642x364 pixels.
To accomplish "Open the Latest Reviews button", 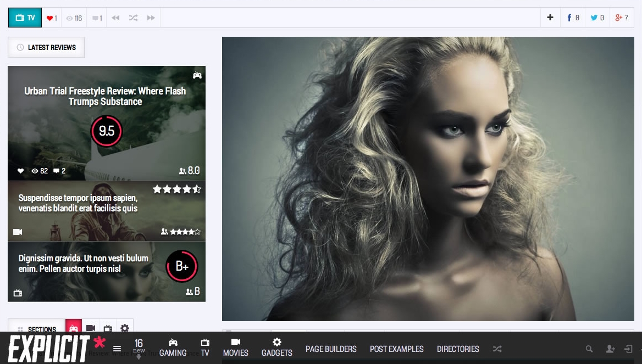I will [46, 47].
